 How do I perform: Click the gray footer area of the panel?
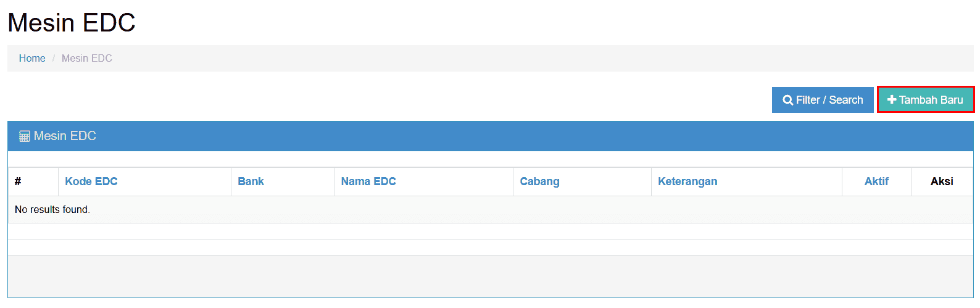point(491,277)
